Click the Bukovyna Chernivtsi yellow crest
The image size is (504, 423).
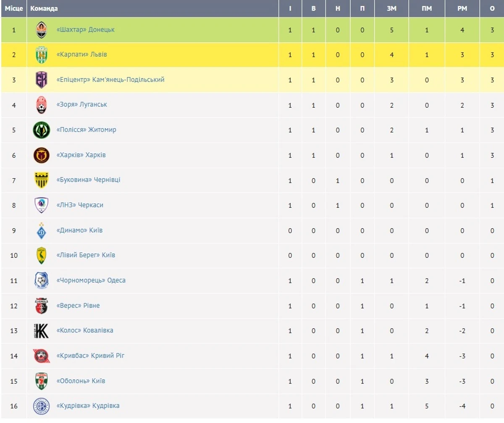coord(41,180)
